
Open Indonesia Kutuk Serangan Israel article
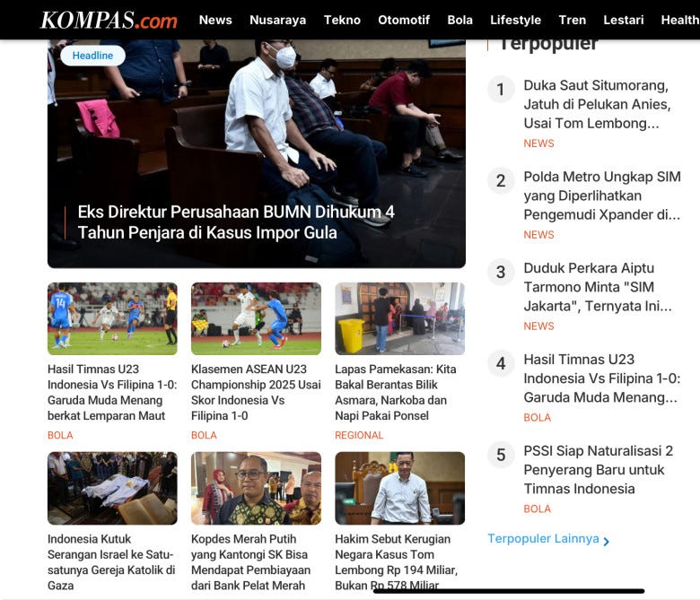(x=111, y=562)
